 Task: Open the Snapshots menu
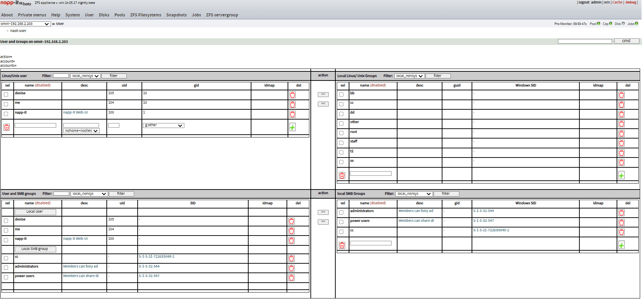click(177, 15)
